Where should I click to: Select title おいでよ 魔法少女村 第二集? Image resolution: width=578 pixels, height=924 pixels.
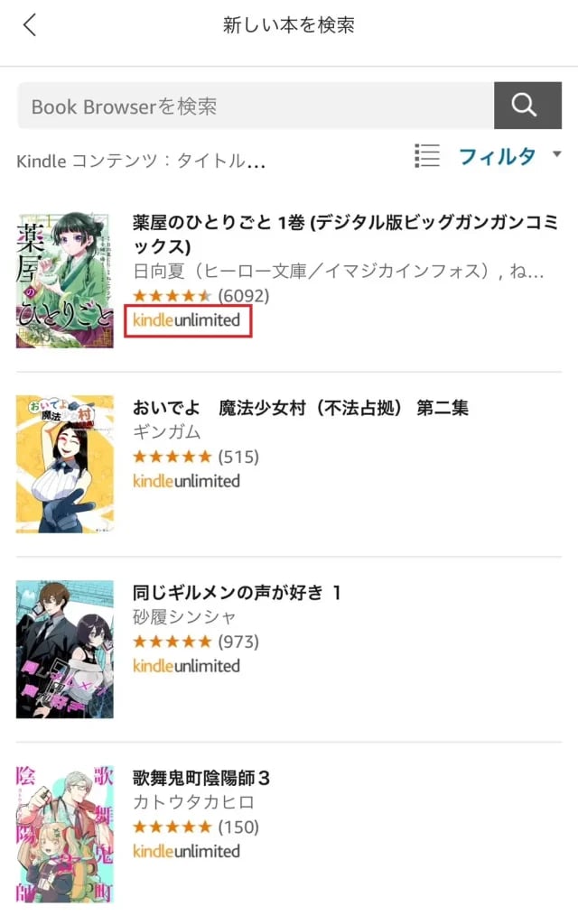click(301, 408)
